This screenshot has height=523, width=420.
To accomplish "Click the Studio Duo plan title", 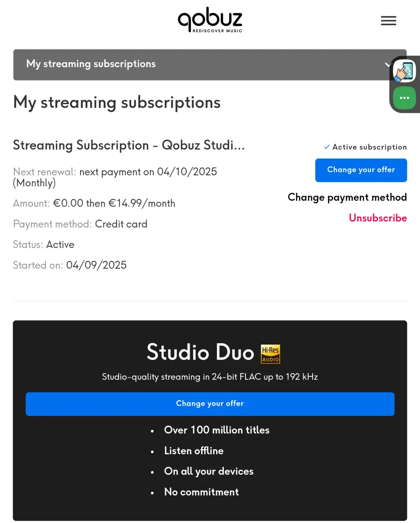I will click(x=200, y=352).
